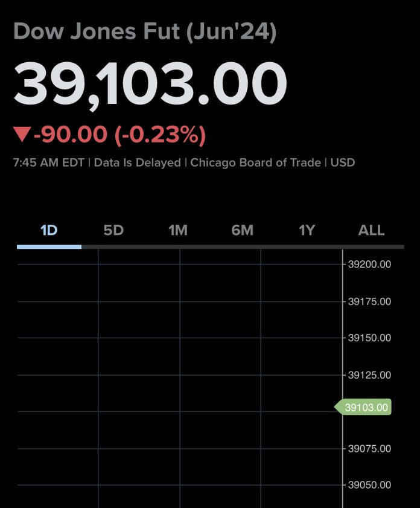This screenshot has height=508, width=420.
Task: Switch to the 5D chart range
Action: point(113,230)
